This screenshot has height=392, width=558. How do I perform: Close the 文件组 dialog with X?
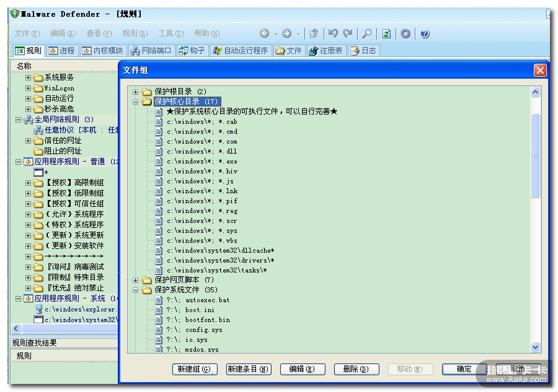click(x=540, y=70)
